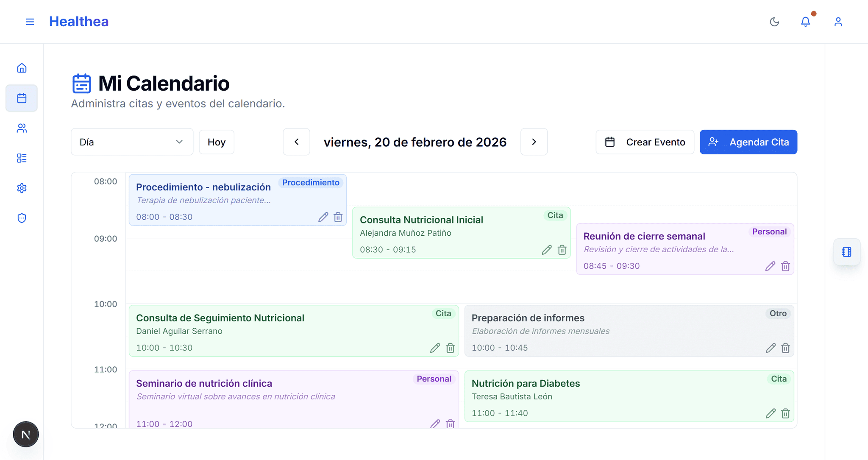
Task: Click the Hoy button
Action: pyautogui.click(x=217, y=142)
